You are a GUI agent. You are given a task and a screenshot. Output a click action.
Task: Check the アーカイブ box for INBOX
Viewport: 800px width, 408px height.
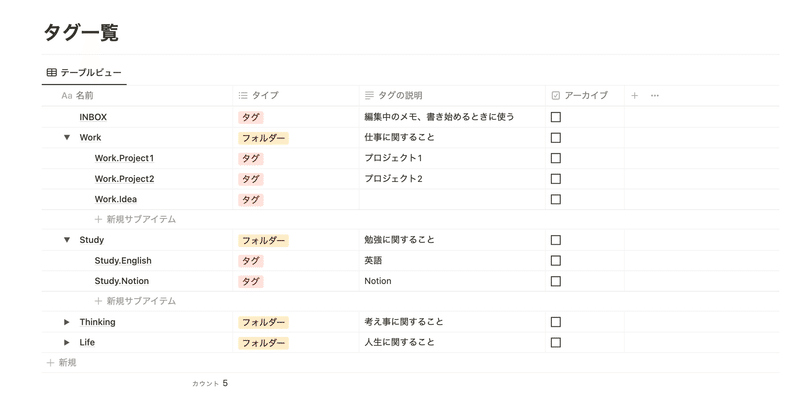tap(556, 117)
